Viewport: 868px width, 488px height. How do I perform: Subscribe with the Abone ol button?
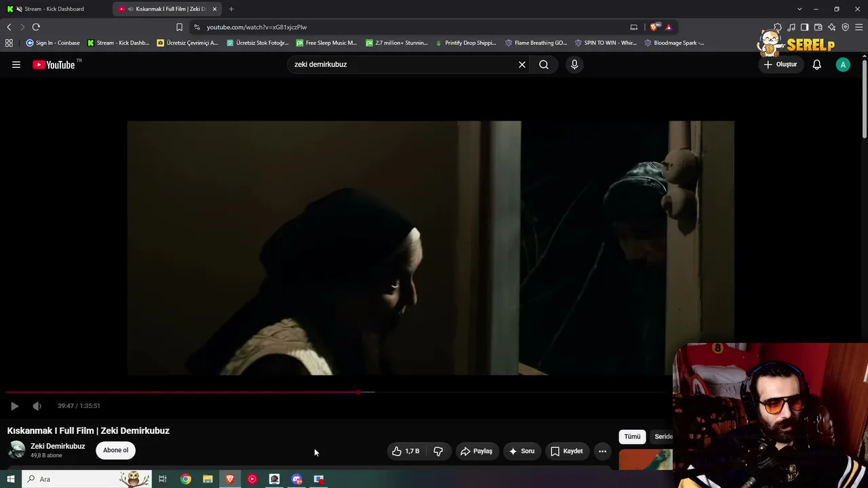(x=115, y=450)
